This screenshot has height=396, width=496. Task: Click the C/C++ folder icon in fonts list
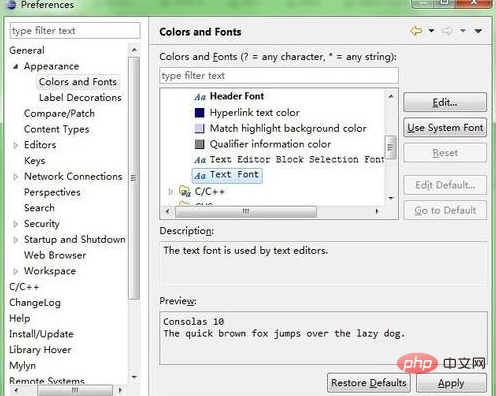pyautogui.click(x=185, y=191)
